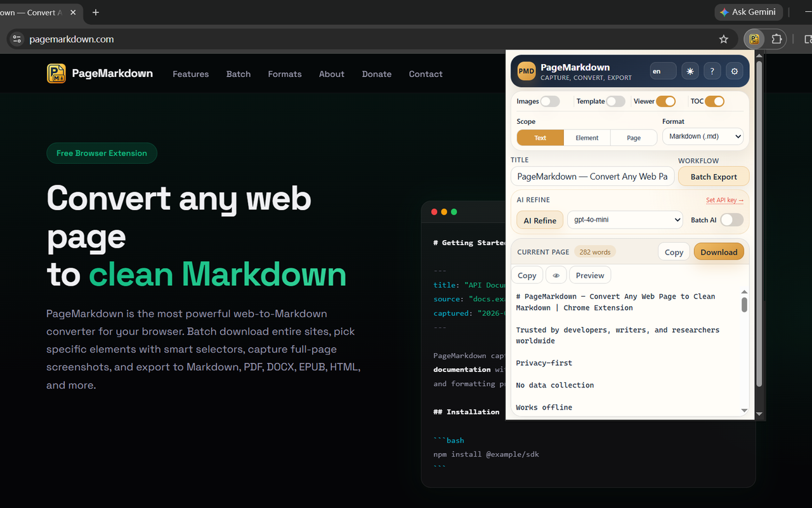Image resolution: width=812 pixels, height=508 pixels.
Task: Open the Batch nav item
Action: (239, 74)
